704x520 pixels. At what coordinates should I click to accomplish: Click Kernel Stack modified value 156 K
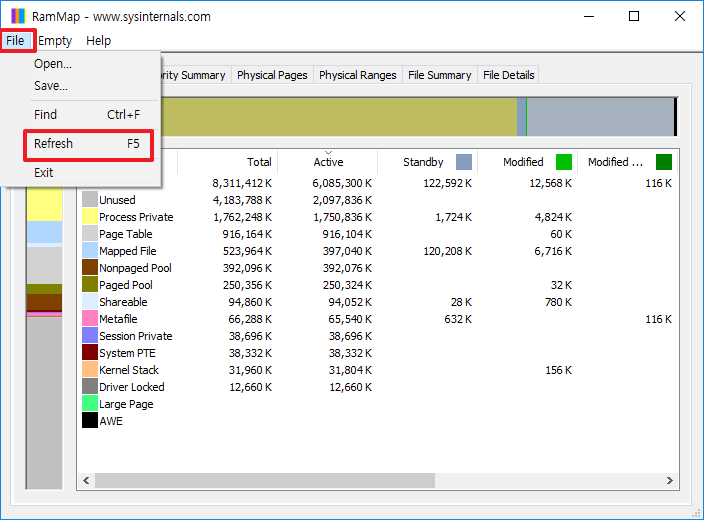pyautogui.click(x=558, y=370)
